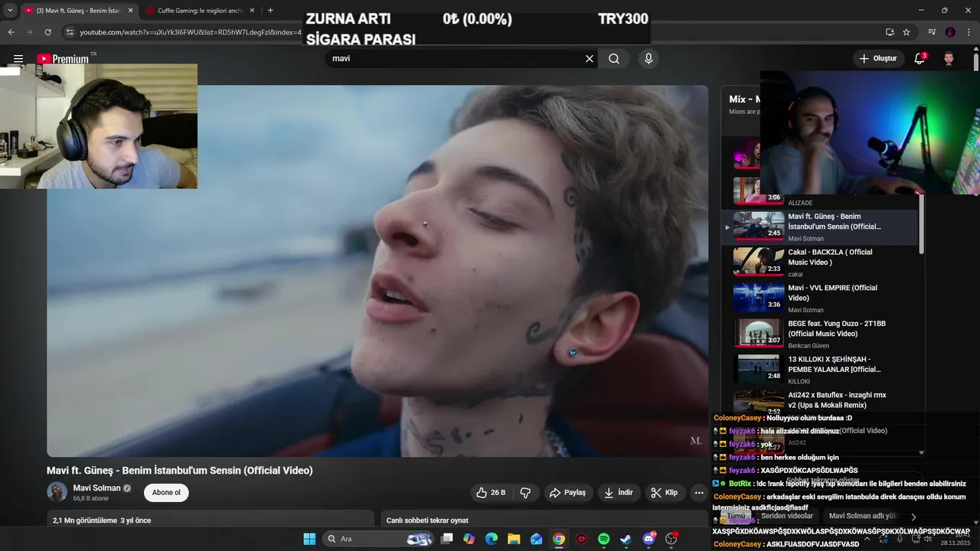Screen dimensions: 980x551
Task: Open the Chrome profile avatar
Action: click(950, 32)
